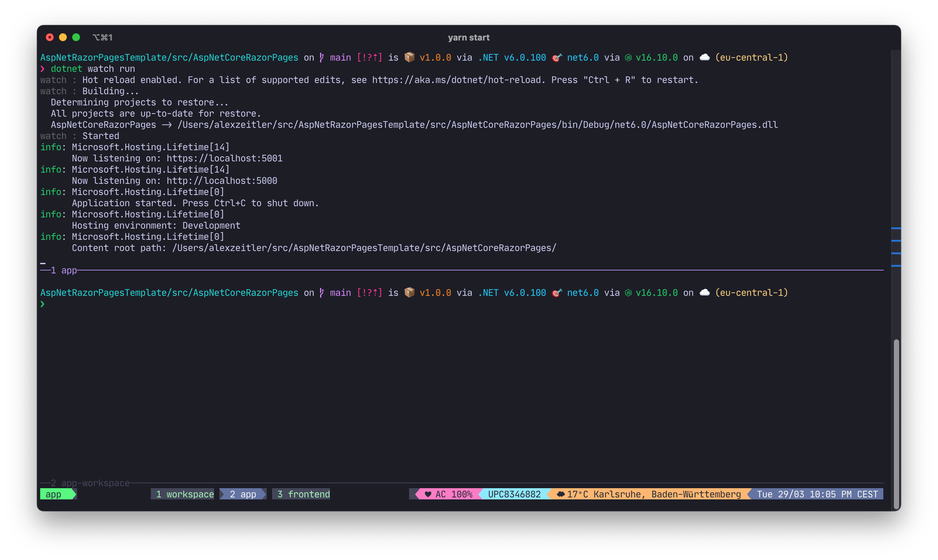
Task: Switch to tmux window 3 frontend
Action: [303, 494]
